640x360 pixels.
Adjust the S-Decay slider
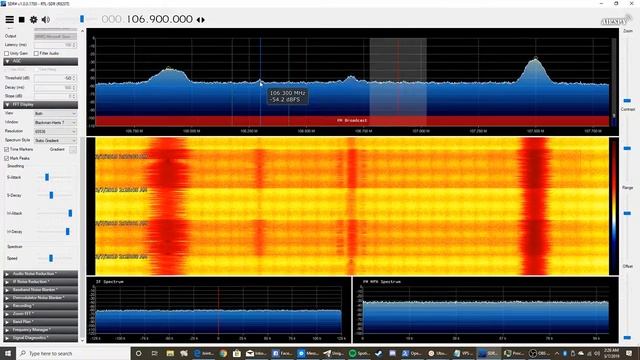click(x=51, y=196)
